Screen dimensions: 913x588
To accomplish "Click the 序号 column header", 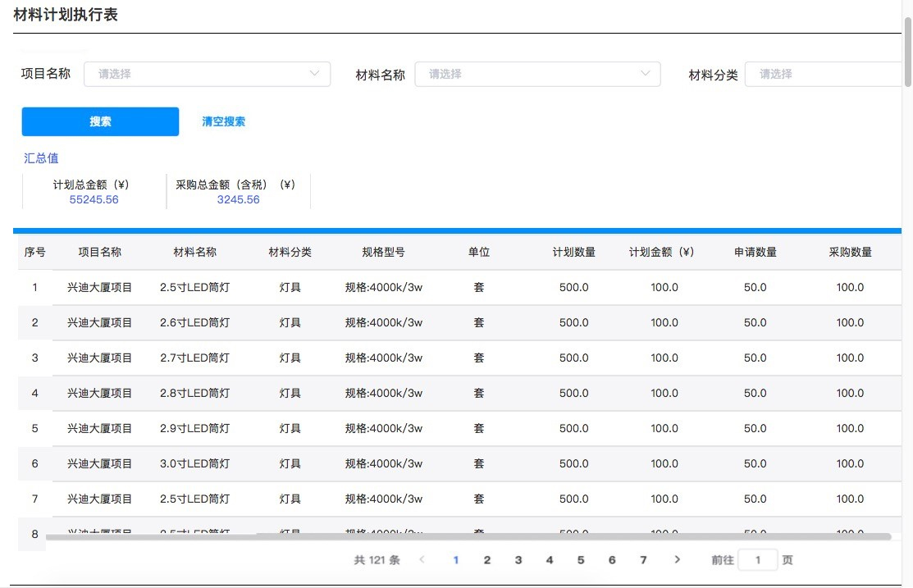I will (35, 252).
